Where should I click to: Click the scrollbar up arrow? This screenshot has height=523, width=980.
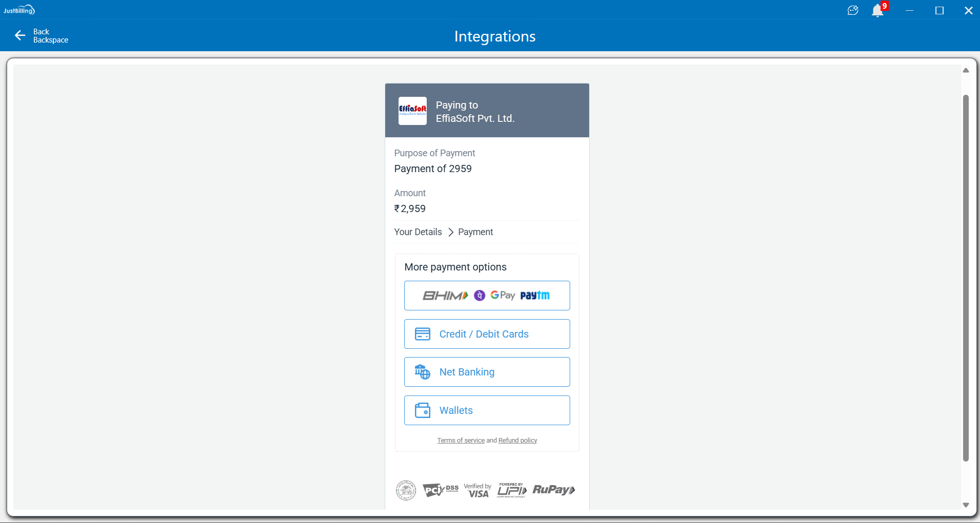click(966, 71)
